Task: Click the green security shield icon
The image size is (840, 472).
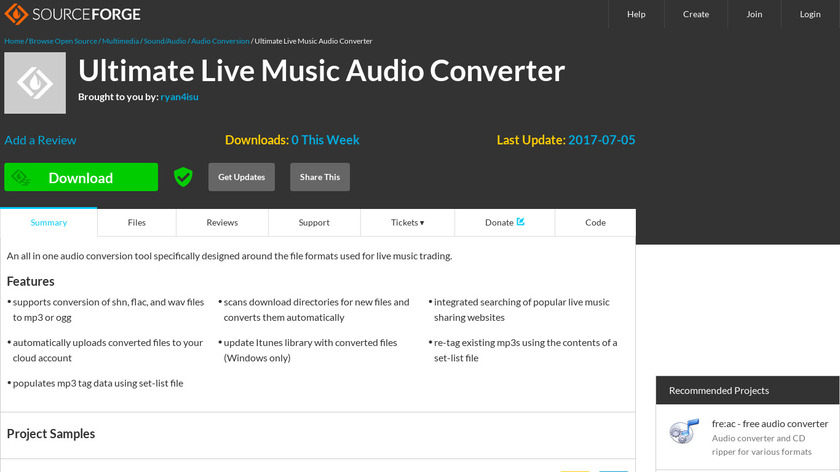Action: click(183, 177)
